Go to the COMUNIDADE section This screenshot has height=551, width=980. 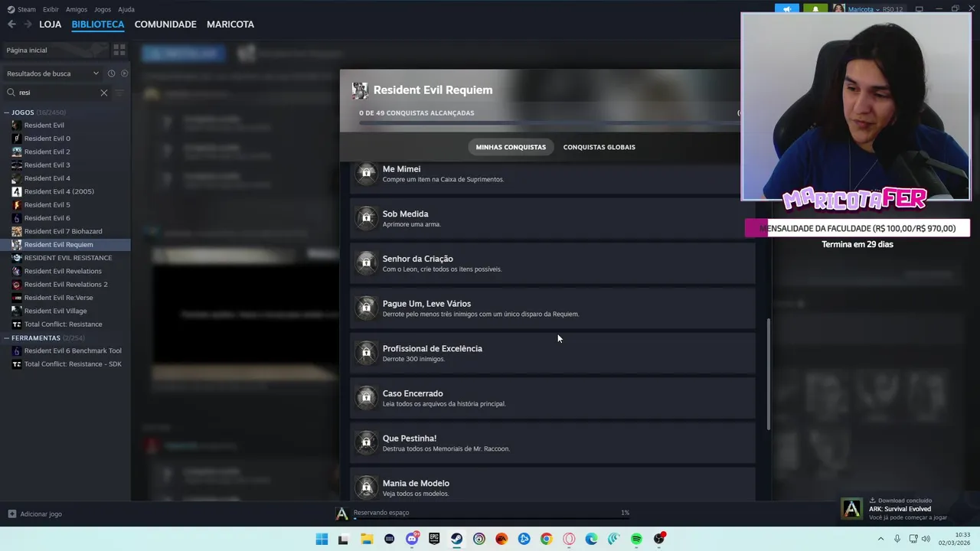[165, 24]
